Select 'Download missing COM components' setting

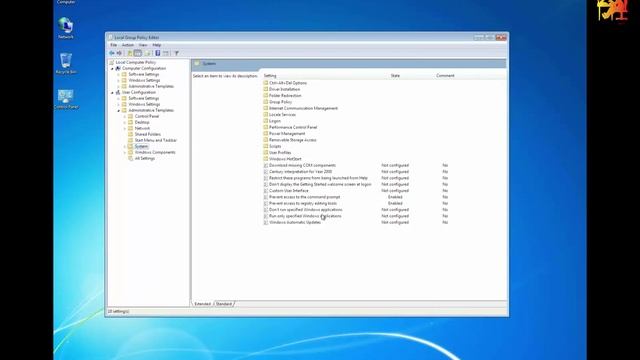302,165
